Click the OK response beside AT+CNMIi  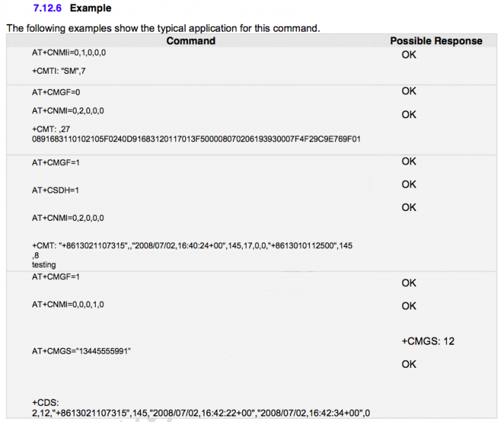click(x=408, y=55)
